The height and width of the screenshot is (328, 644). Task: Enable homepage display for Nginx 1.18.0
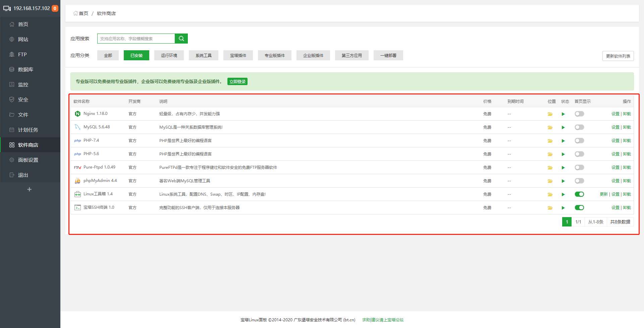click(579, 114)
